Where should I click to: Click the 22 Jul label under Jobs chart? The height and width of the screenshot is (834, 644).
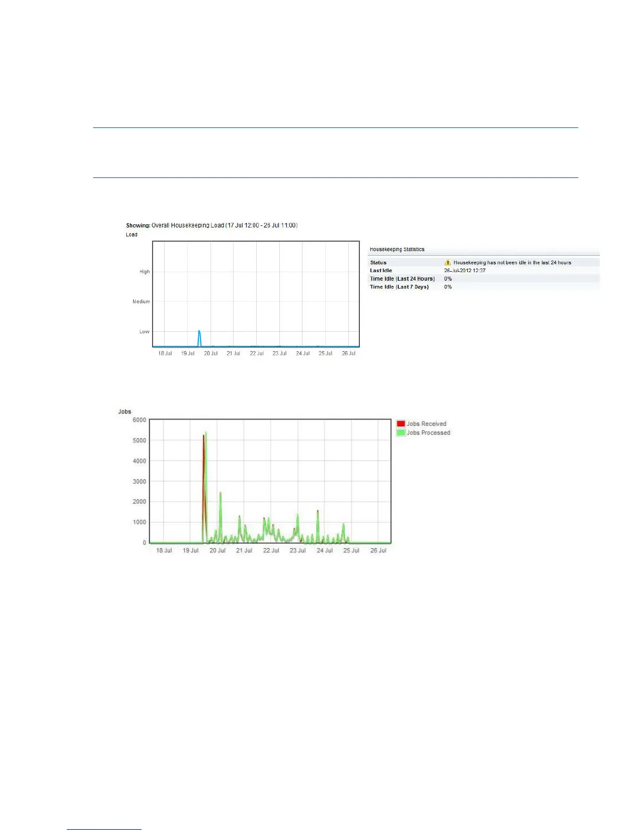pos(271,550)
